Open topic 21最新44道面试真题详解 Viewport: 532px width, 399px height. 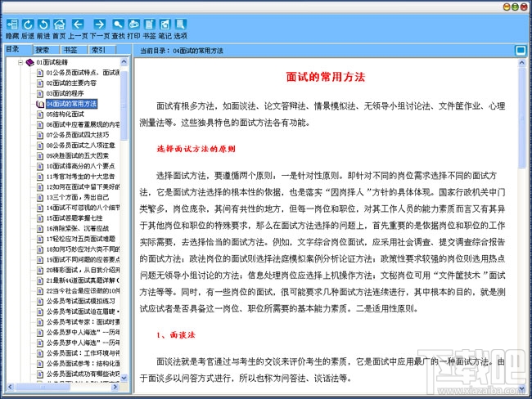tap(83, 280)
